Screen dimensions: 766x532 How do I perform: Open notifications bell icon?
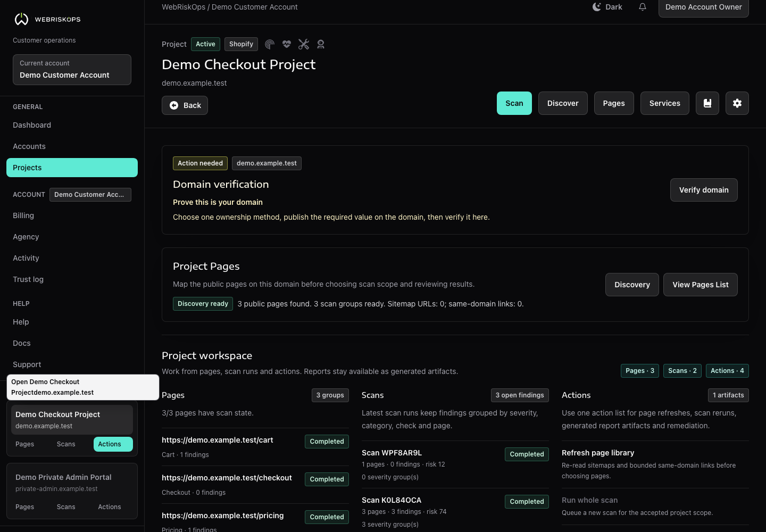[643, 7]
